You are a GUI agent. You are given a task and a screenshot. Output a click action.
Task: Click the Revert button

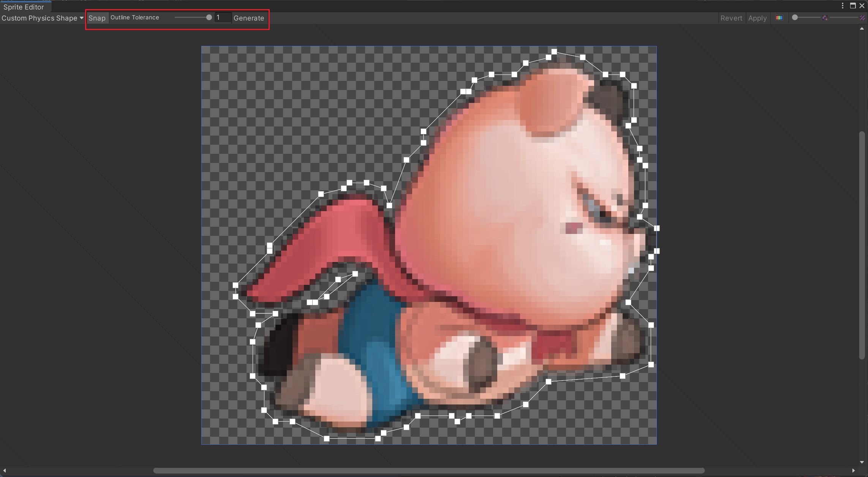point(731,18)
